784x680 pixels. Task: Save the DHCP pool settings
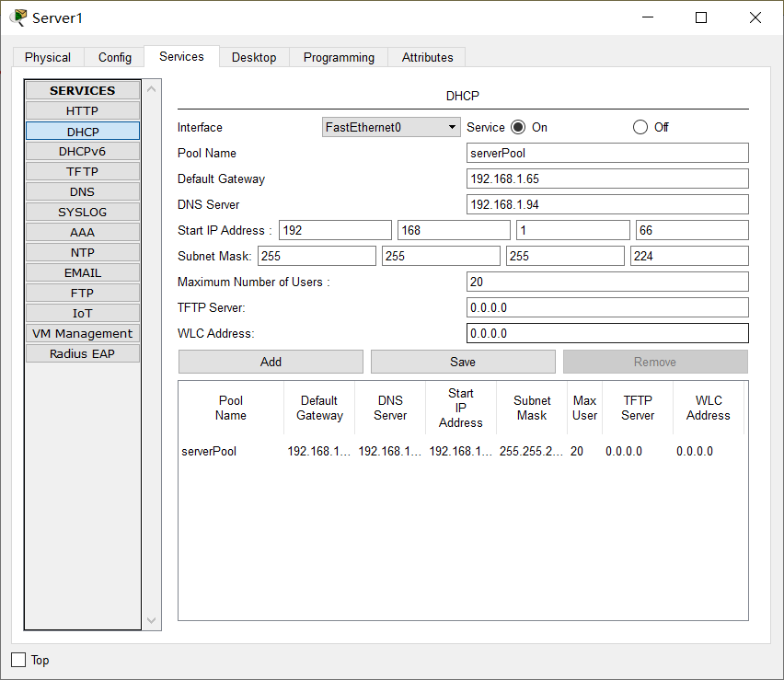[x=463, y=362]
